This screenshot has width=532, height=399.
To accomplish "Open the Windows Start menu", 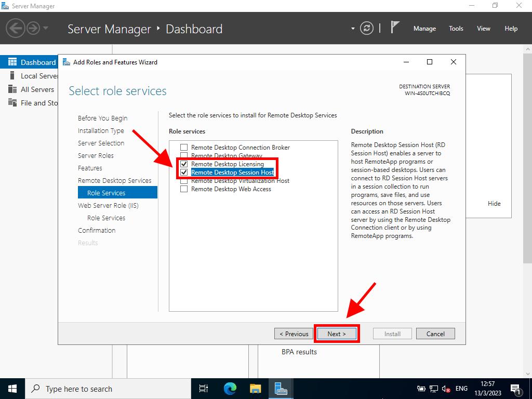I will (12, 389).
